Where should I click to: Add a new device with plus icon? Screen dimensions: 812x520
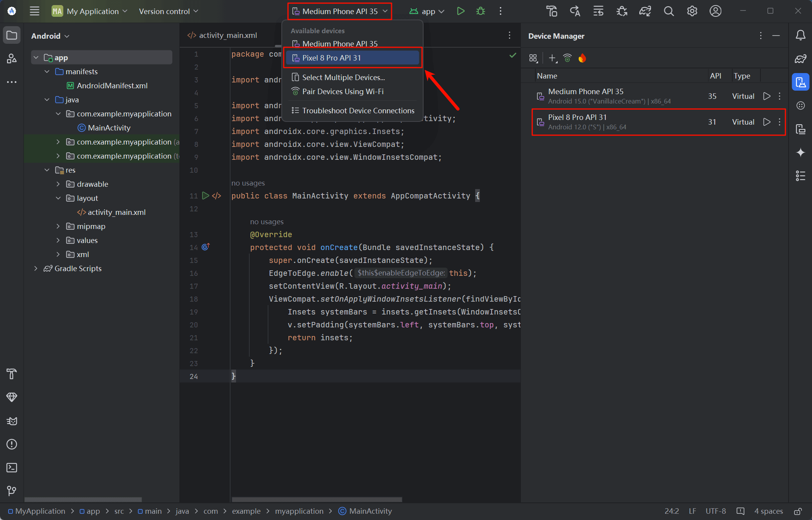(x=553, y=58)
